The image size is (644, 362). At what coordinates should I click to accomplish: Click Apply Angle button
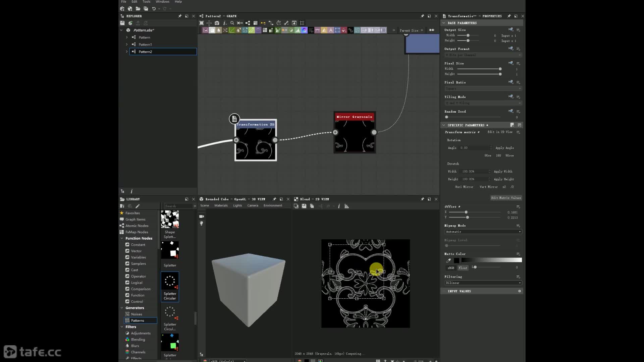504,148
